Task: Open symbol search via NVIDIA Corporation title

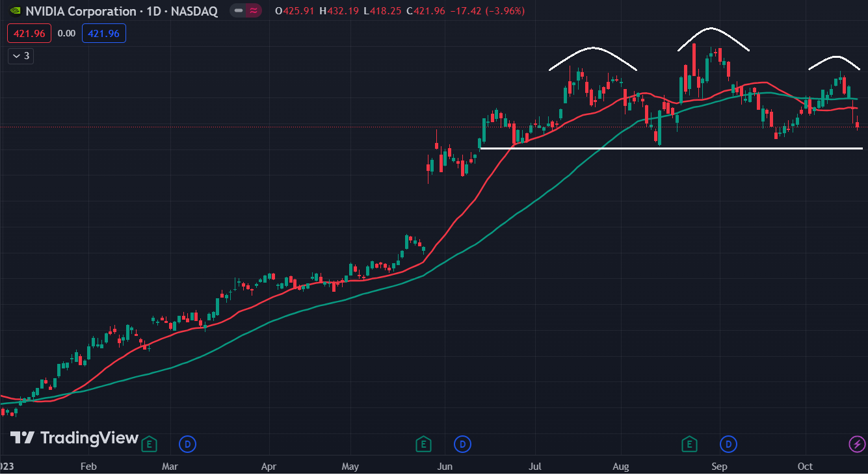Action: point(122,11)
